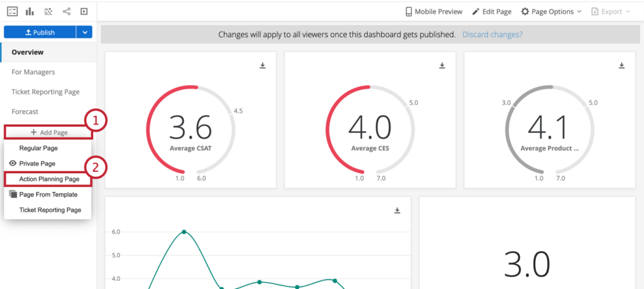The image size is (644, 289).
Task: Click Edit Page pencil button
Action: (x=492, y=11)
